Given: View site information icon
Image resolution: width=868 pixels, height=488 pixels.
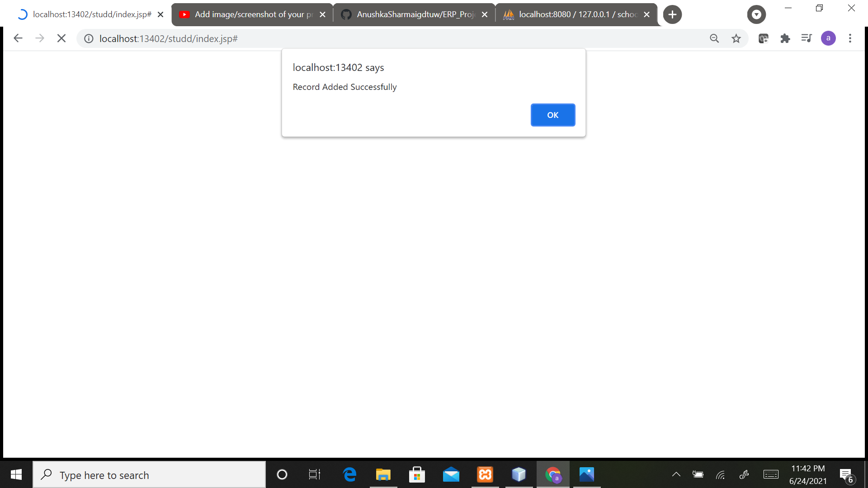Looking at the screenshot, I should 89,39.
